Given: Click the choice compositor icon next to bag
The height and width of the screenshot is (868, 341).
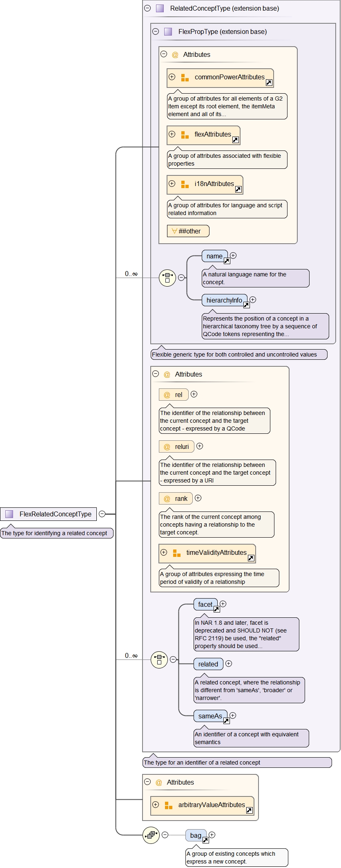Looking at the screenshot, I should click(x=151, y=835).
